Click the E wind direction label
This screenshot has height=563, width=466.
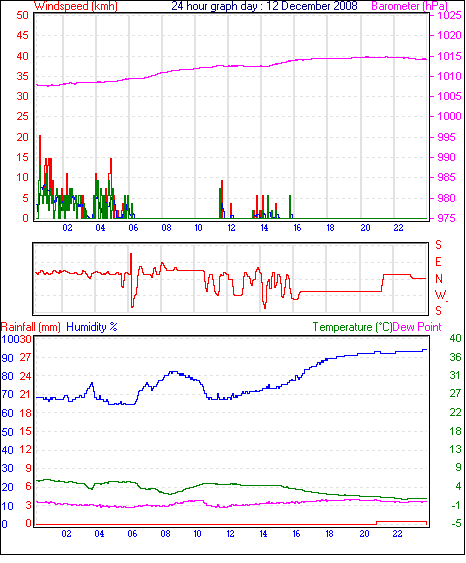[x=438, y=262]
